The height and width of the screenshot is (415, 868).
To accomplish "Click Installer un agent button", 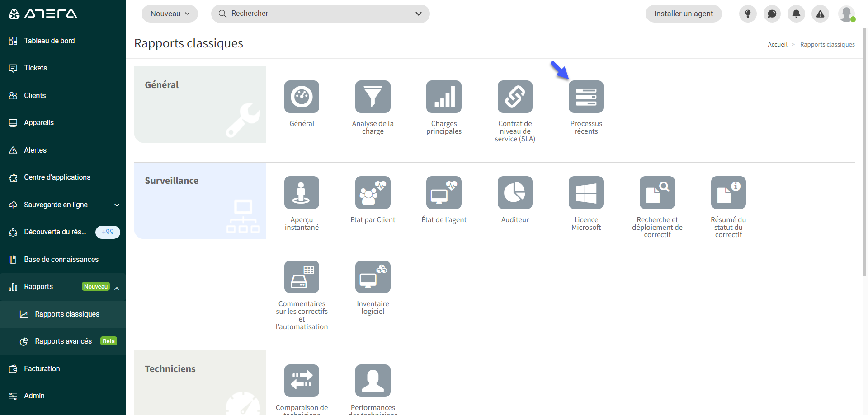I will tap(684, 14).
